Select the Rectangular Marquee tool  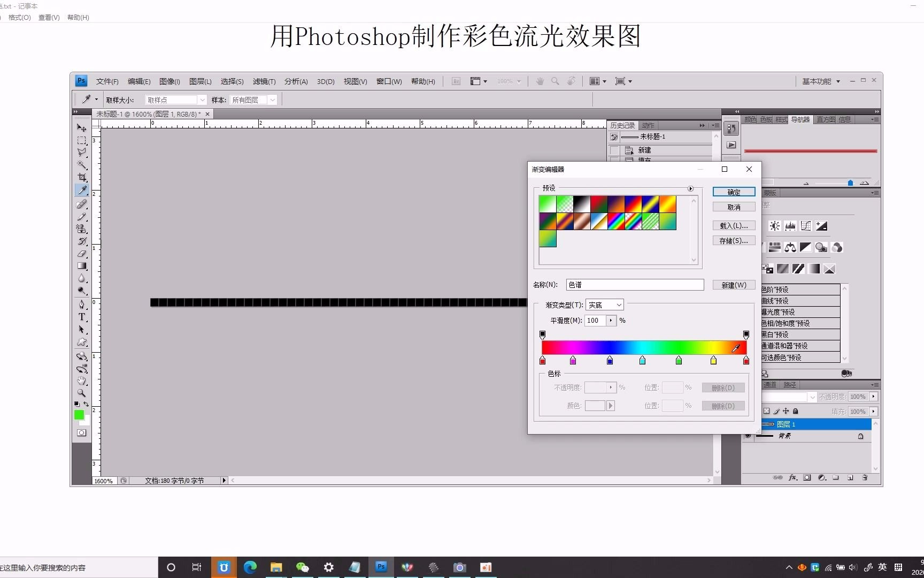(x=81, y=140)
